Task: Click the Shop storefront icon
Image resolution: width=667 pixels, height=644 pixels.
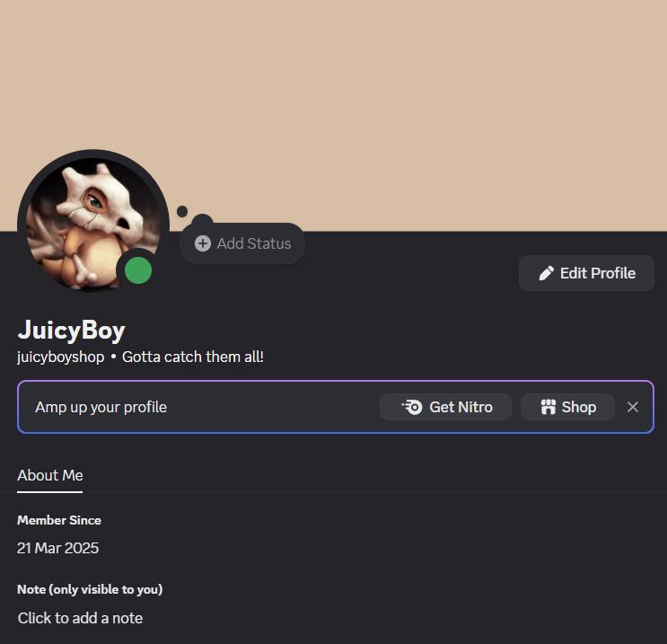Action: pyautogui.click(x=548, y=407)
